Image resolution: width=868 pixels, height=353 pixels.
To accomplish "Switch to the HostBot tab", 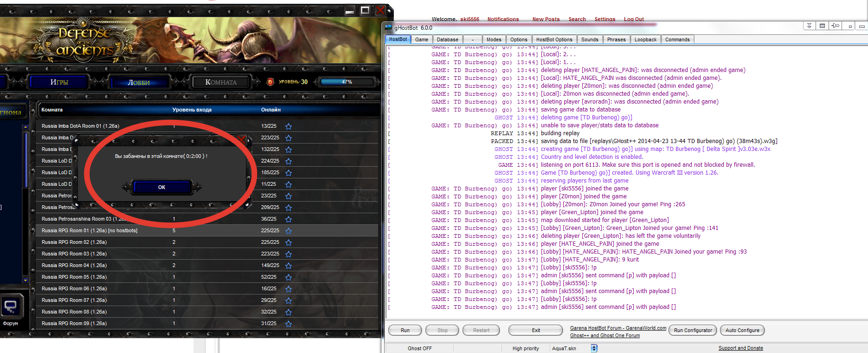I will 398,39.
